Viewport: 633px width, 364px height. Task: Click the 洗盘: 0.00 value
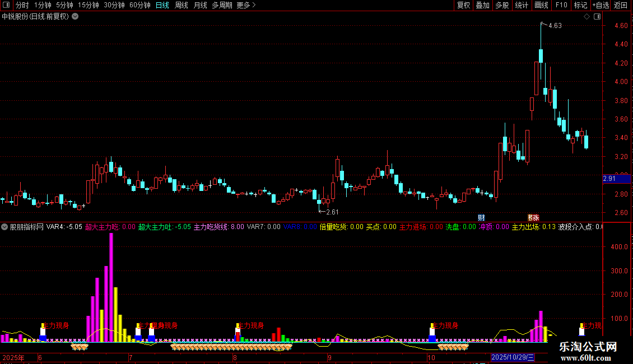460,227
